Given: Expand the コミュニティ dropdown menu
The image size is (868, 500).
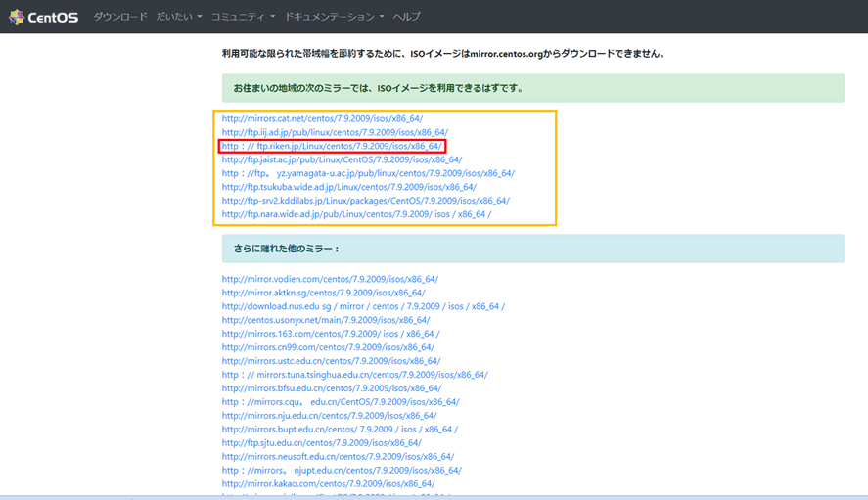Looking at the screenshot, I should (243, 17).
